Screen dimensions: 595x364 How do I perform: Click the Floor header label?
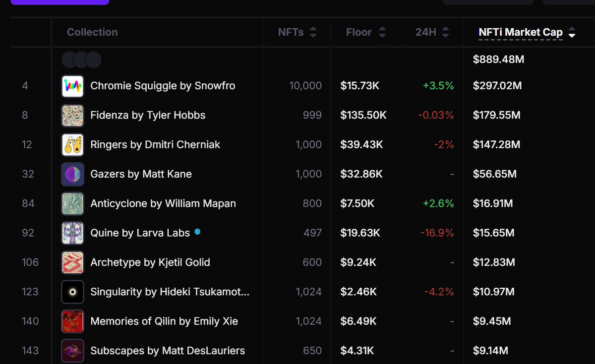(x=359, y=32)
